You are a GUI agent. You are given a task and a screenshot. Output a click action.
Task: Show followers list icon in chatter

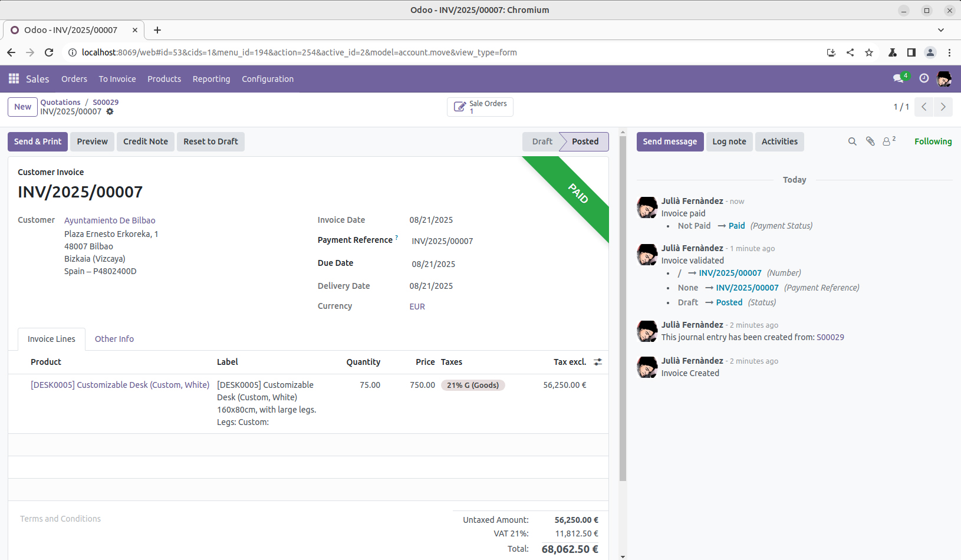coord(888,141)
